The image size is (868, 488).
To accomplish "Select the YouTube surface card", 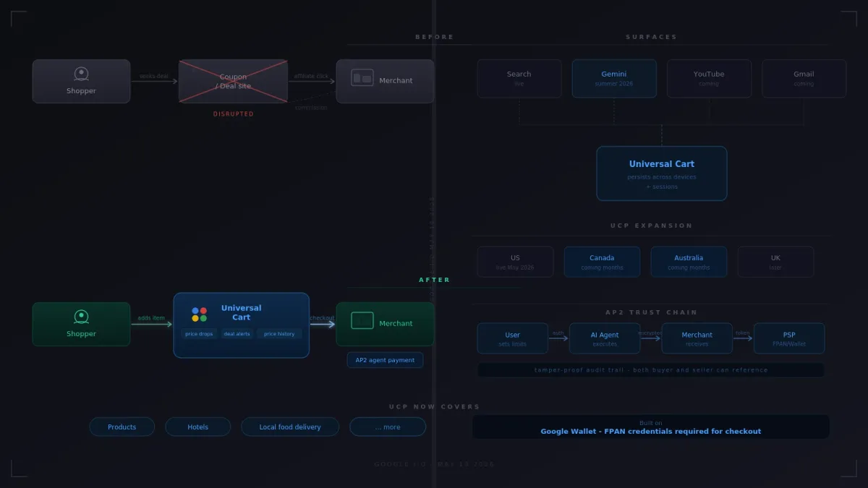I will (x=709, y=78).
